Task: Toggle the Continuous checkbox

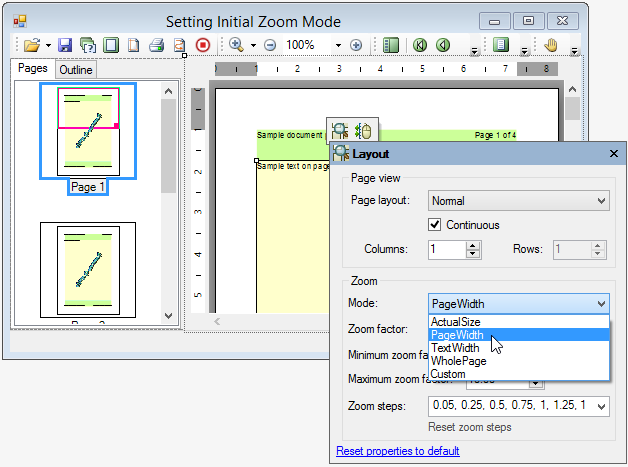Action: [435, 224]
